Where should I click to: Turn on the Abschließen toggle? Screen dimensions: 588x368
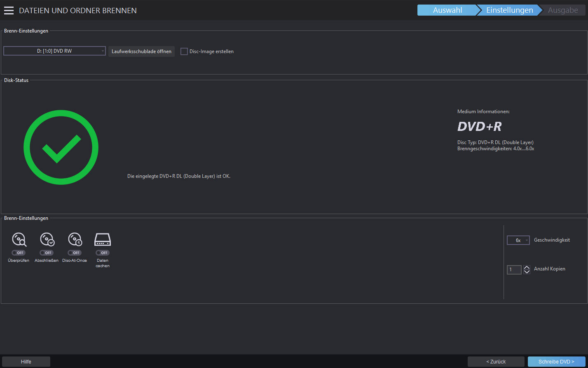47,253
